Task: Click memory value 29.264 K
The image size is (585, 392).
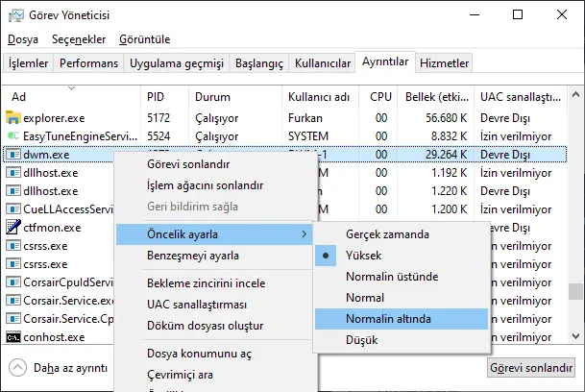Action: [447, 155]
